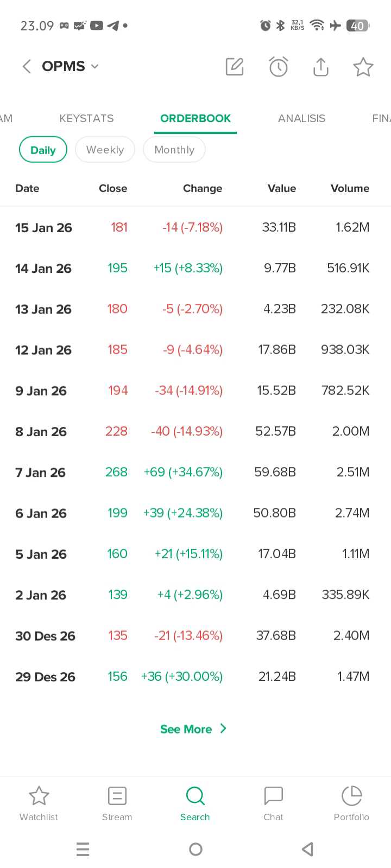Switch to the ANALISIS tab
The image size is (391, 868).
point(301,118)
